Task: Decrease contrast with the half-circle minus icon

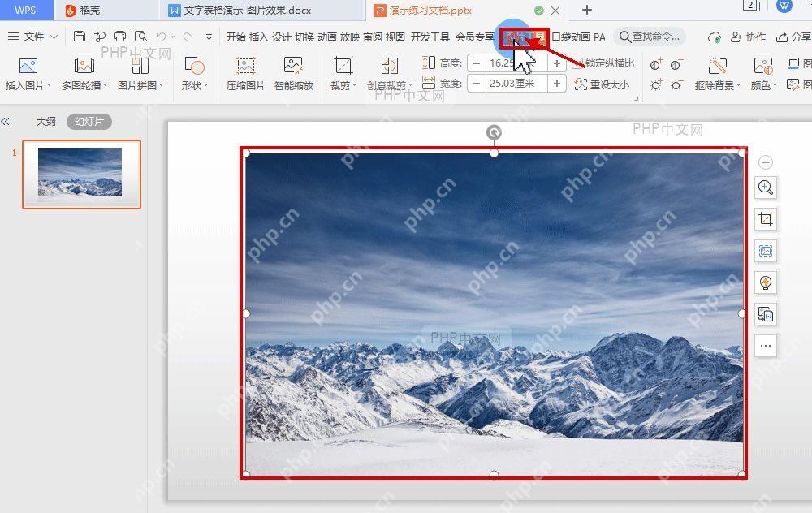Action: coord(676,65)
